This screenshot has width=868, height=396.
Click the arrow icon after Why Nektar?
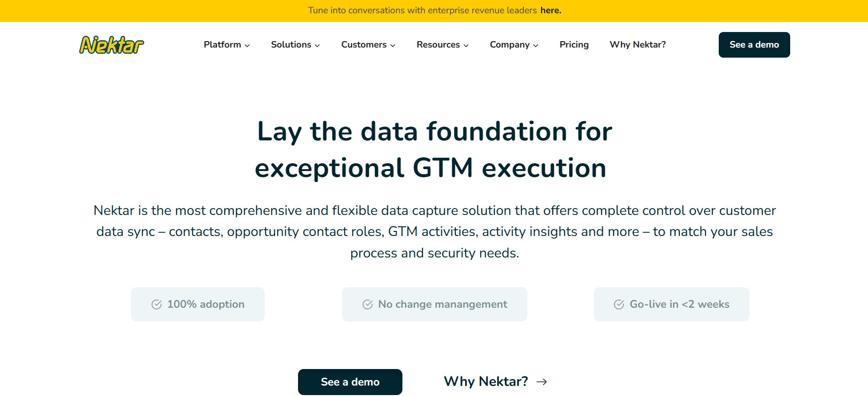542,382
